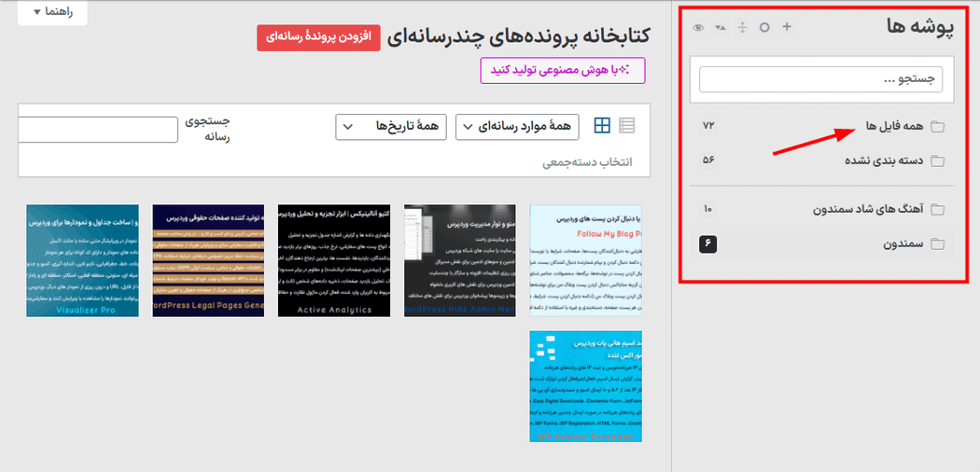Switch to grid view icon
This screenshot has height=472, width=980.
(x=602, y=126)
